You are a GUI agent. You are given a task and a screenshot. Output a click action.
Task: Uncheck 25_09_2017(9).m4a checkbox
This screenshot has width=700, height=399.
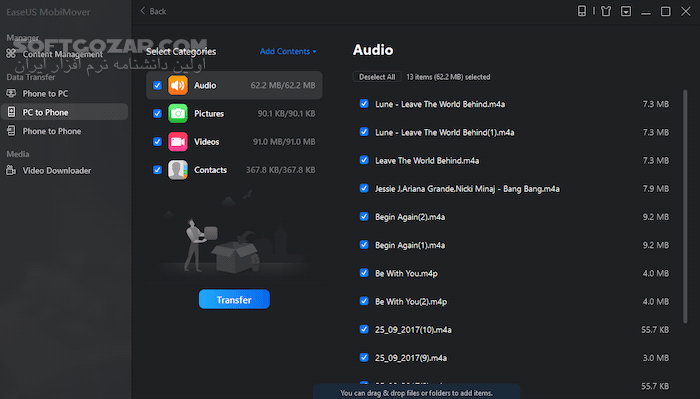(364, 357)
